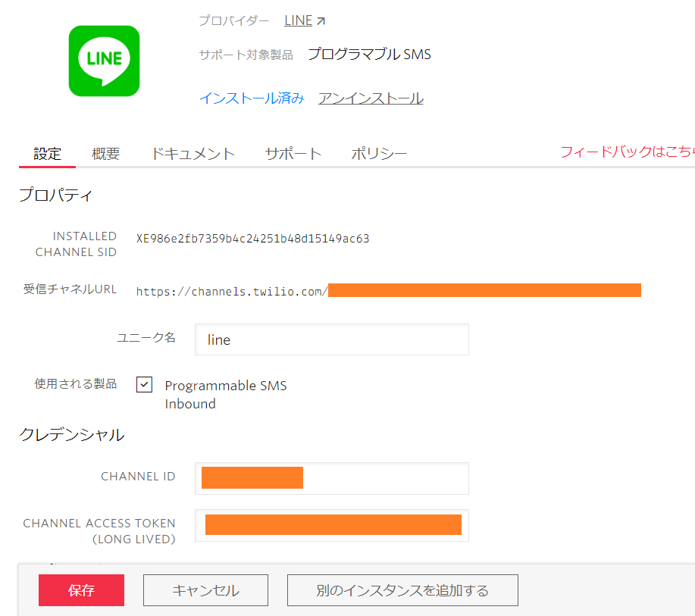
Task: Click the CHANNEL ACCESS TOKEN field
Action: [331, 525]
